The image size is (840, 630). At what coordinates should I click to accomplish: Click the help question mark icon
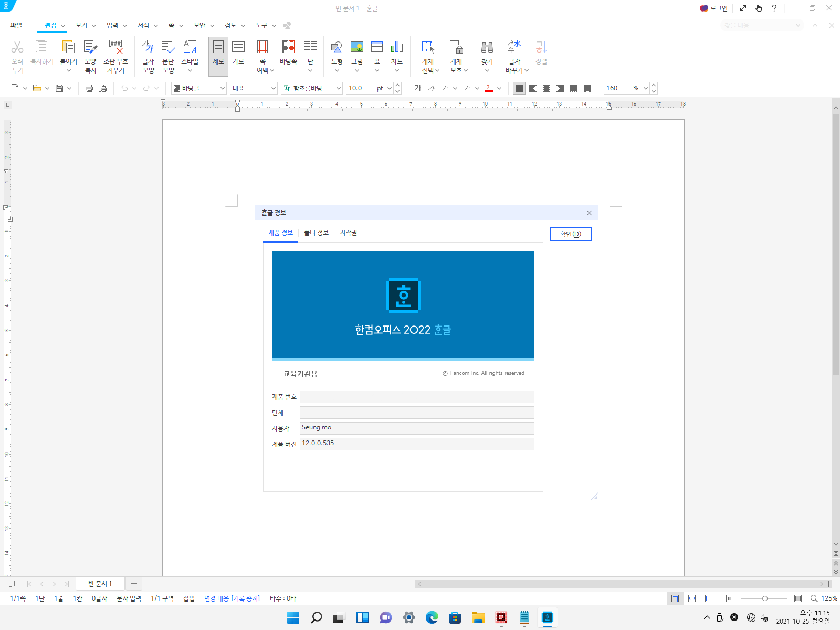pyautogui.click(x=774, y=8)
